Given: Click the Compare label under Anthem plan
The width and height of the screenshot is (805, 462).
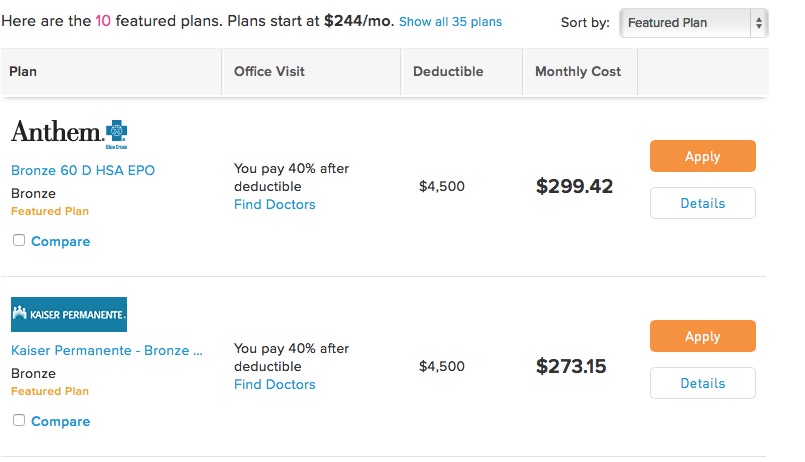Looking at the screenshot, I should coord(61,241).
